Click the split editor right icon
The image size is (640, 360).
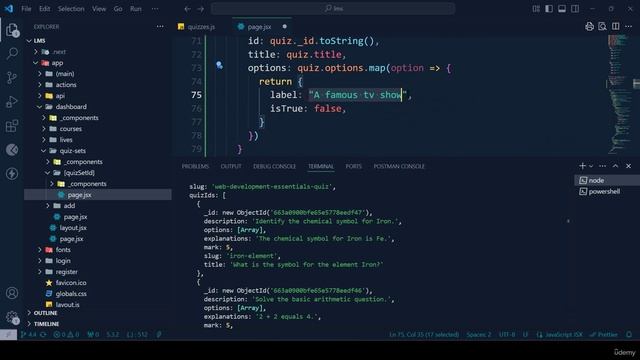(x=616, y=27)
